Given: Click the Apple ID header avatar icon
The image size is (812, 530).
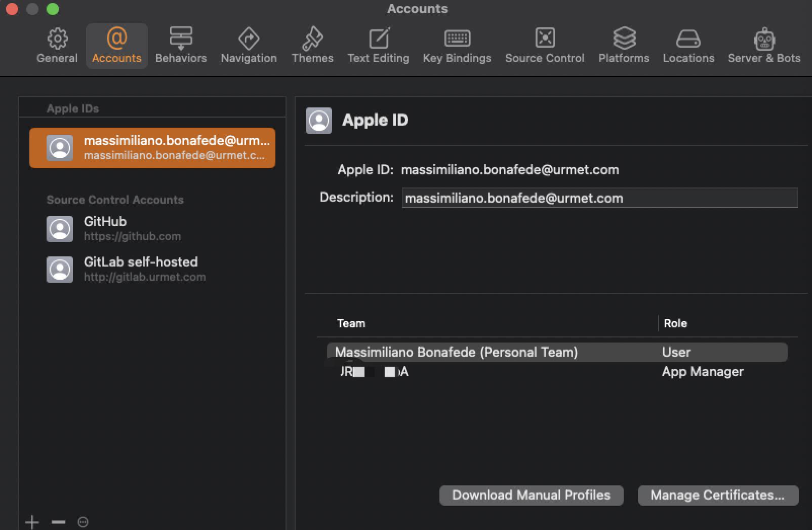Looking at the screenshot, I should (x=319, y=121).
